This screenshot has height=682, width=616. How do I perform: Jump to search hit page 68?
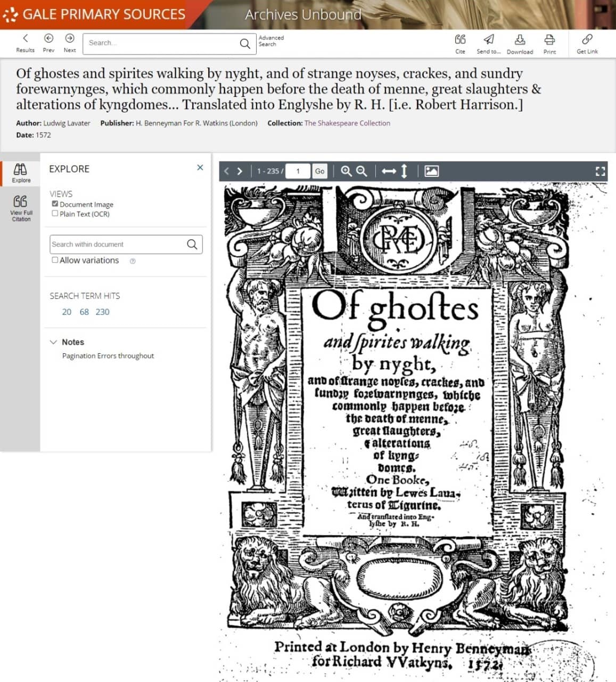pyautogui.click(x=84, y=312)
